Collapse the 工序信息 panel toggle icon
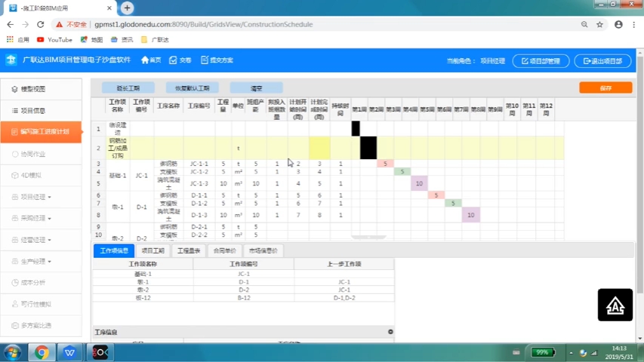644x362 pixels. [390, 332]
